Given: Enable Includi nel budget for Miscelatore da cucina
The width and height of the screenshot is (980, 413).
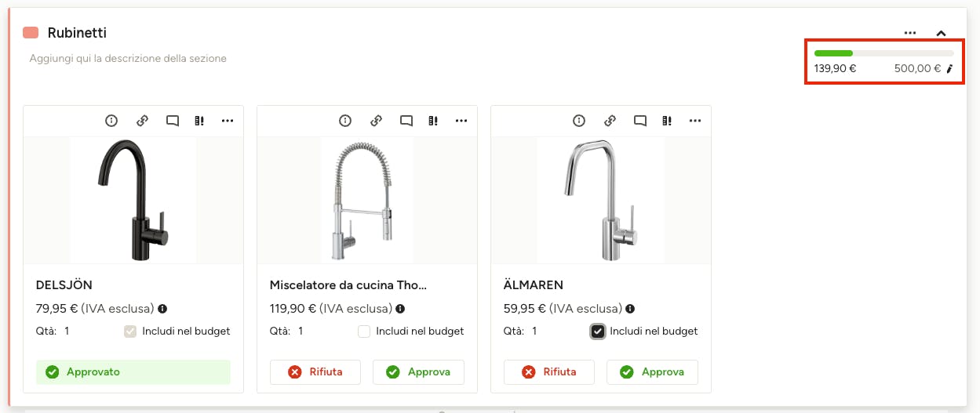Looking at the screenshot, I should pos(364,331).
